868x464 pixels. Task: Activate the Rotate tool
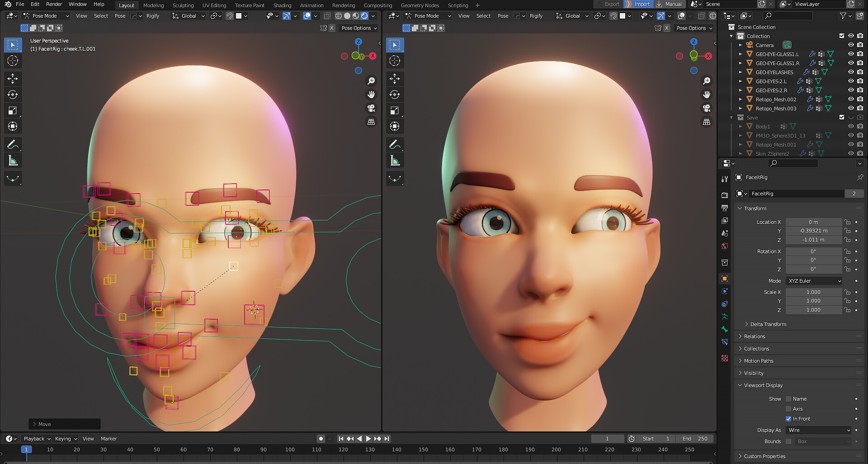[x=13, y=95]
